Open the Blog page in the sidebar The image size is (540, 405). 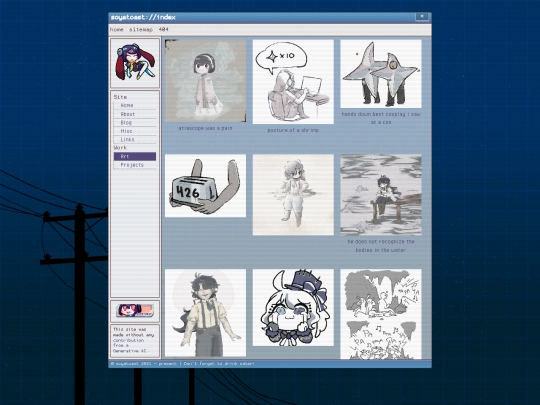point(135,123)
